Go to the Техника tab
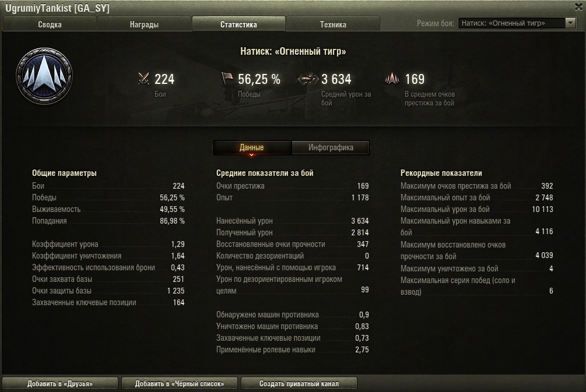Screen dimensions: 586x392 (333, 24)
